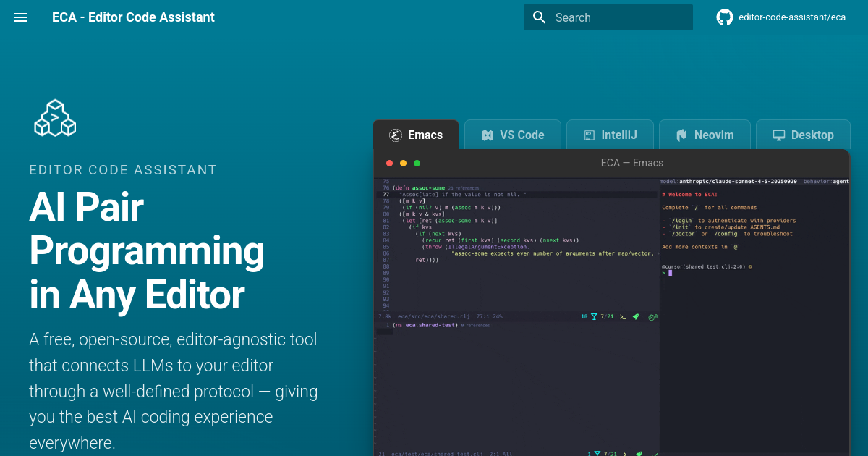The width and height of the screenshot is (868, 456).
Task: Open the Desktop tab
Action: point(803,135)
